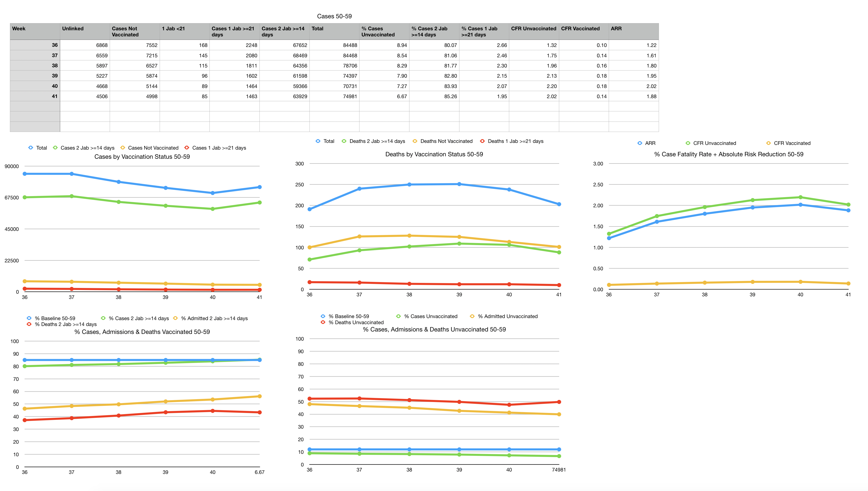Click Deaths by Vaccination Status 50-59 chart title
Screen dimensions: 868x491
point(434,154)
